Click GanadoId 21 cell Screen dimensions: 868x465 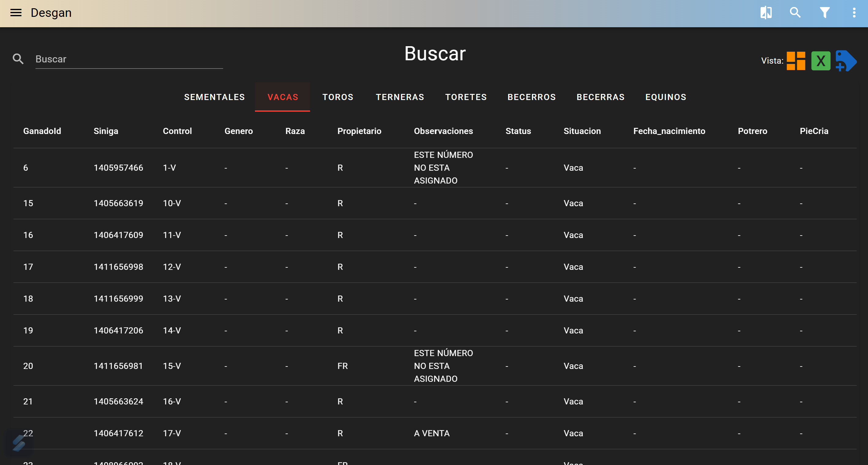coord(28,401)
